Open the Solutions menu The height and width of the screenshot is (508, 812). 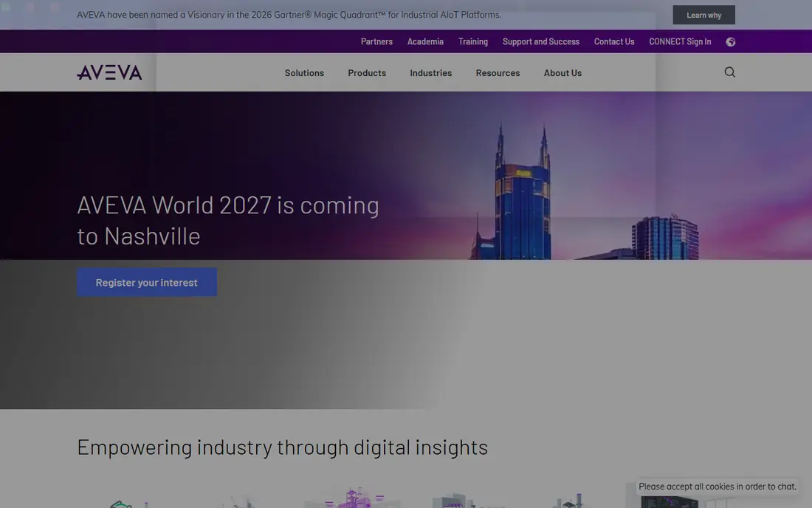[x=304, y=73]
